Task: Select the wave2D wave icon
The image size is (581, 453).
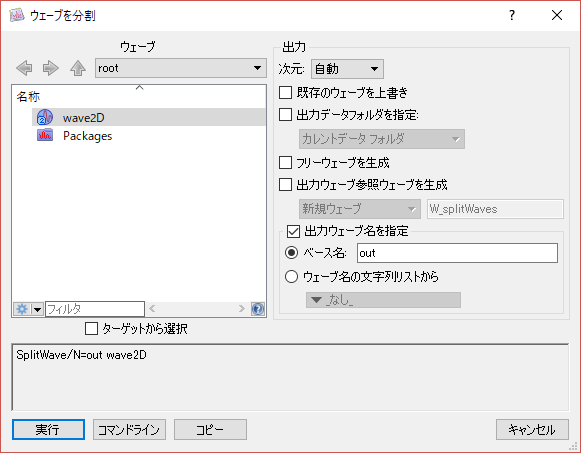Action: 45,117
